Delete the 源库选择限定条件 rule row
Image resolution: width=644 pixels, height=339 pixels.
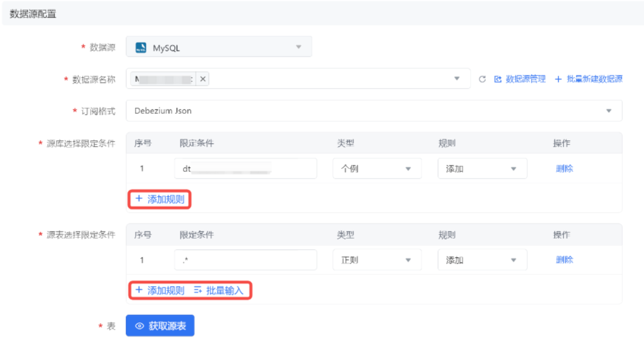click(x=564, y=169)
